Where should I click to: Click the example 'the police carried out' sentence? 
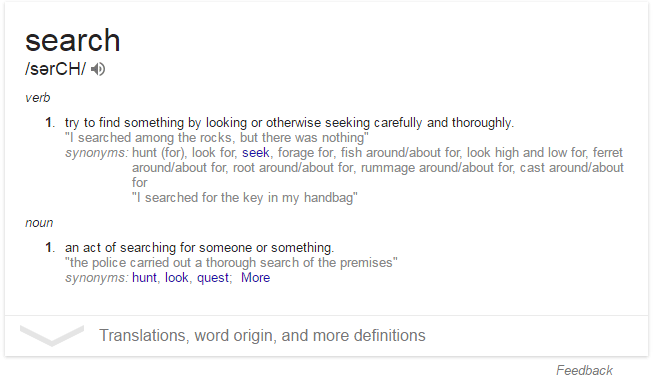coord(231,262)
